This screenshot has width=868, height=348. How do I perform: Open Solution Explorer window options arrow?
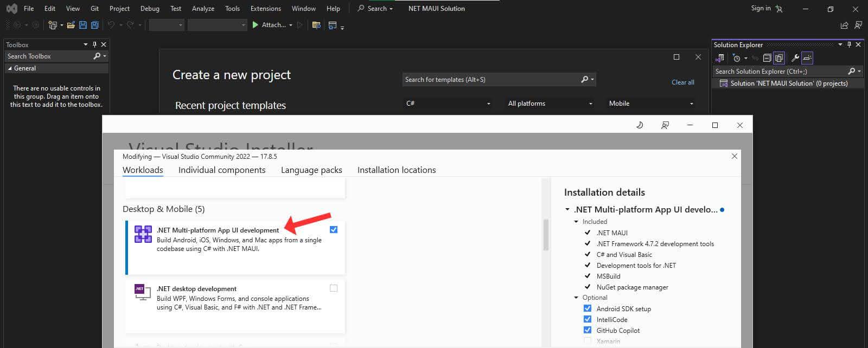[x=840, y=44]
